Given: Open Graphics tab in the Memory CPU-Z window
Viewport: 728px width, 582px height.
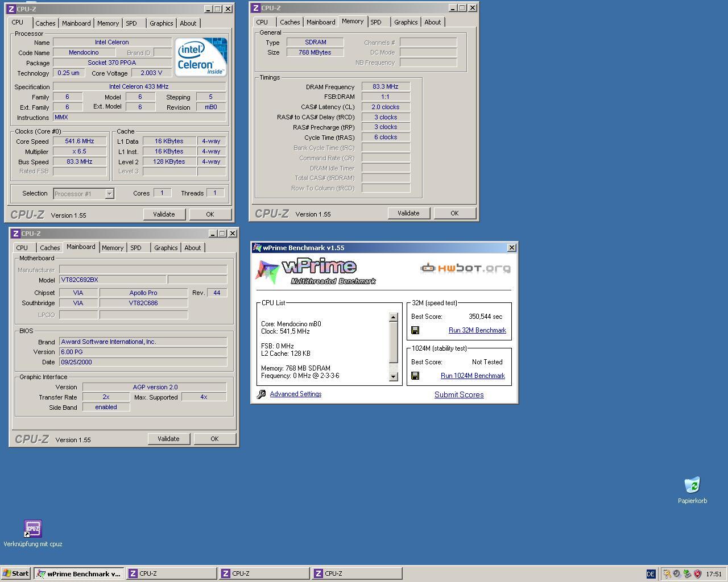Looking at the screenshot, I should pyautogui.click(x=406, y=22).
